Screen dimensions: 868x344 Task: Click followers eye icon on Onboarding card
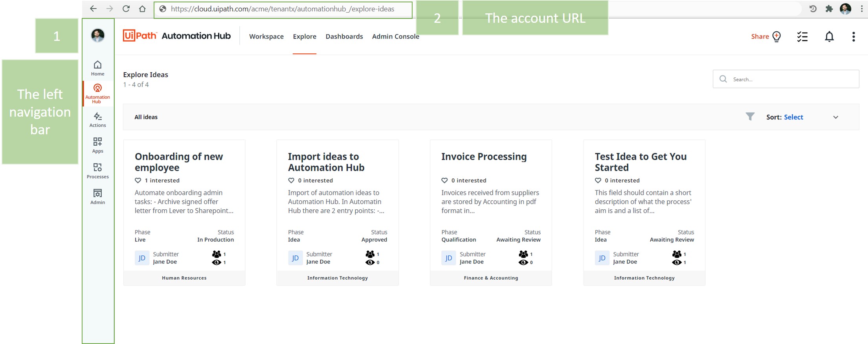pyautogui.click(x=217, y=262)
